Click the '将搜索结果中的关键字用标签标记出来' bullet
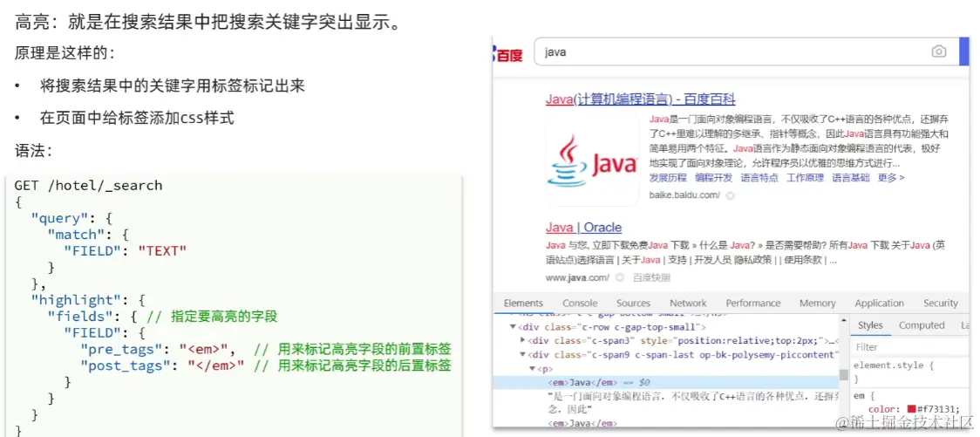This screenshot has height=437, width=980. (x=173, y=86)
